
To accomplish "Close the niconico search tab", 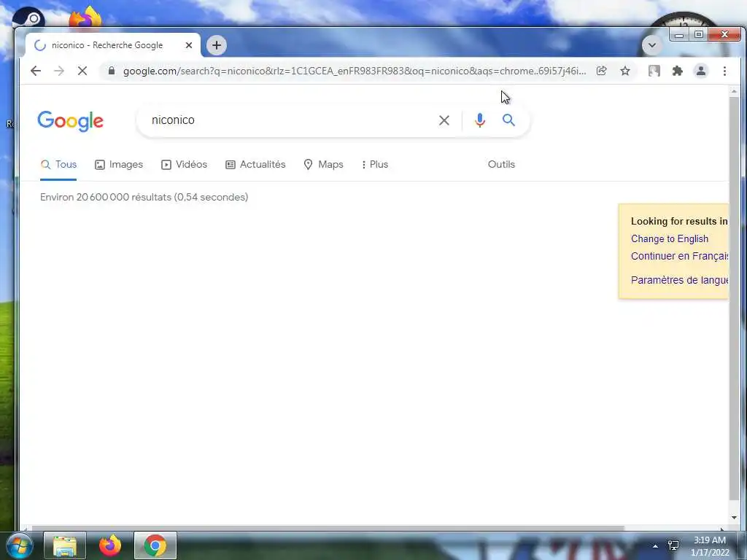I will click(x=189, y=45).
